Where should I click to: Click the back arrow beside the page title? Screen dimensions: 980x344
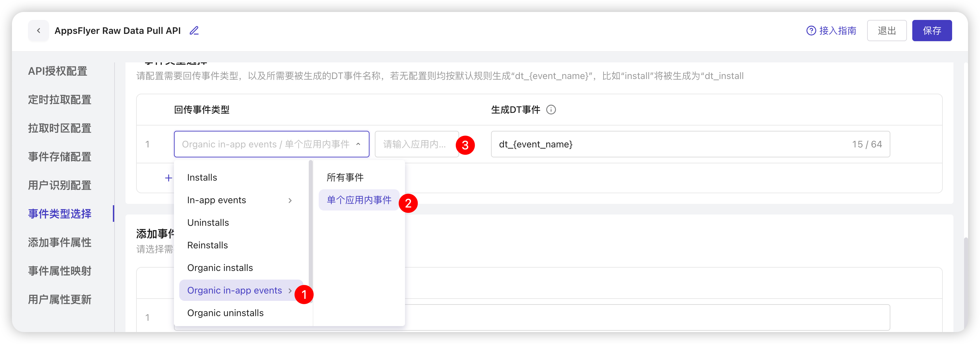click(x=39, y=31)
